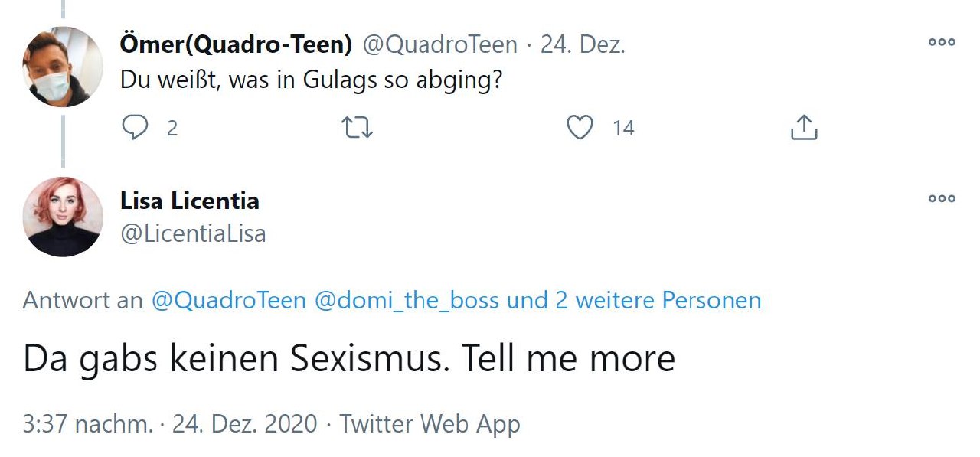Open the @QuadroTeen handle beside Ömer's name
This screenshot has height=457, width=980.
(439, 45)
